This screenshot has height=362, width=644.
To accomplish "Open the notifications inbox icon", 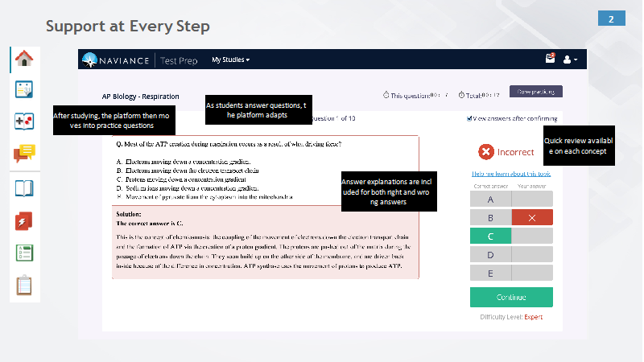I will pyautogui.click(x=550, y=58).
